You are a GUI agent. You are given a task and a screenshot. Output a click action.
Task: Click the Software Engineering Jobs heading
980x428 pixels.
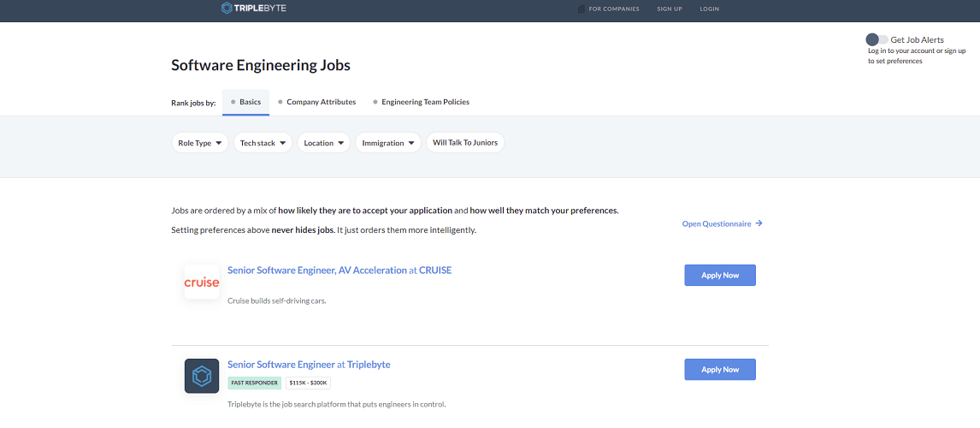click(x=261, y=65)
